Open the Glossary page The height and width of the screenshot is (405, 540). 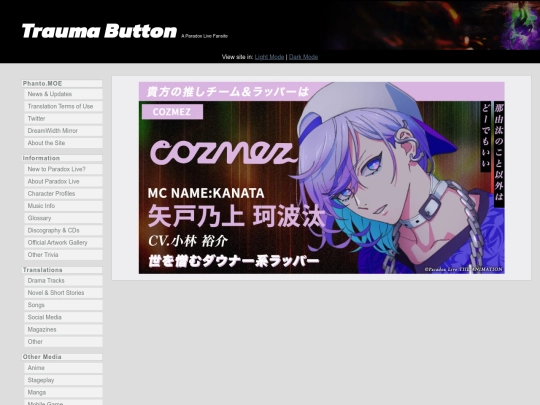(63, 218)
